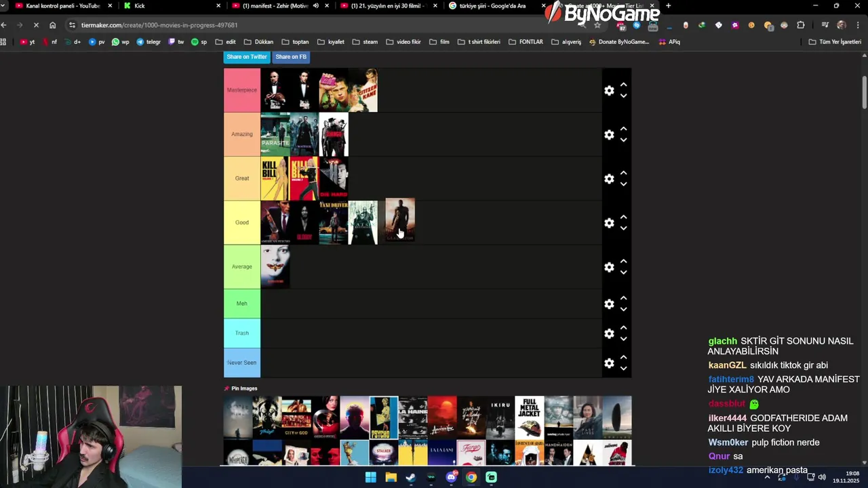
Task: Click the browser back arrow
Action: 4,25
